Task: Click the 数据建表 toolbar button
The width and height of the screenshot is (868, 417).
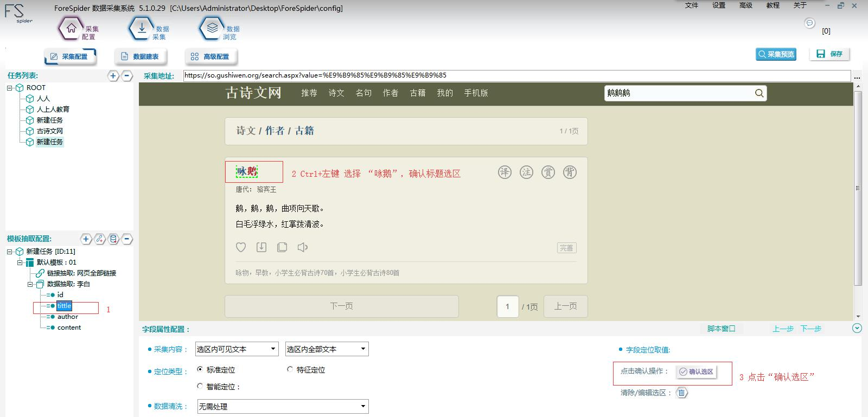Action: point(141,56)
